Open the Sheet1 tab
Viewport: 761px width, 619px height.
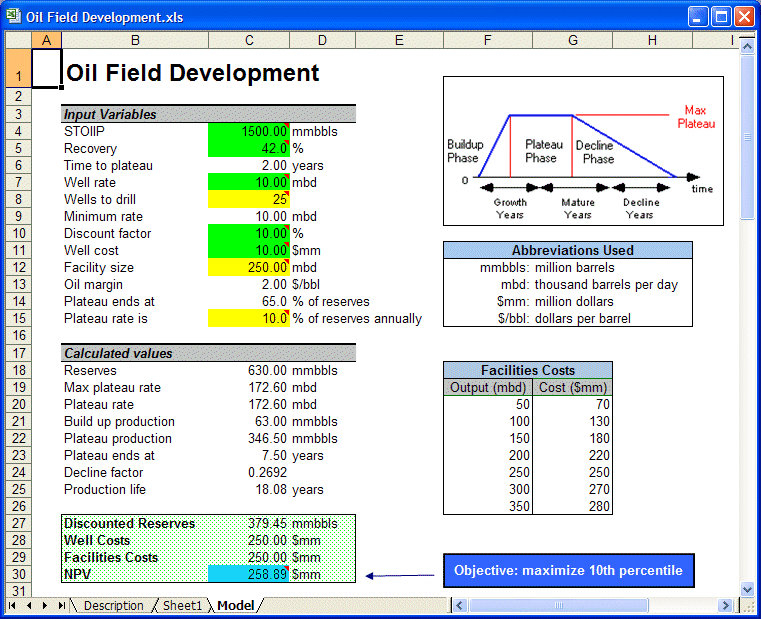(x=182, y=605)
